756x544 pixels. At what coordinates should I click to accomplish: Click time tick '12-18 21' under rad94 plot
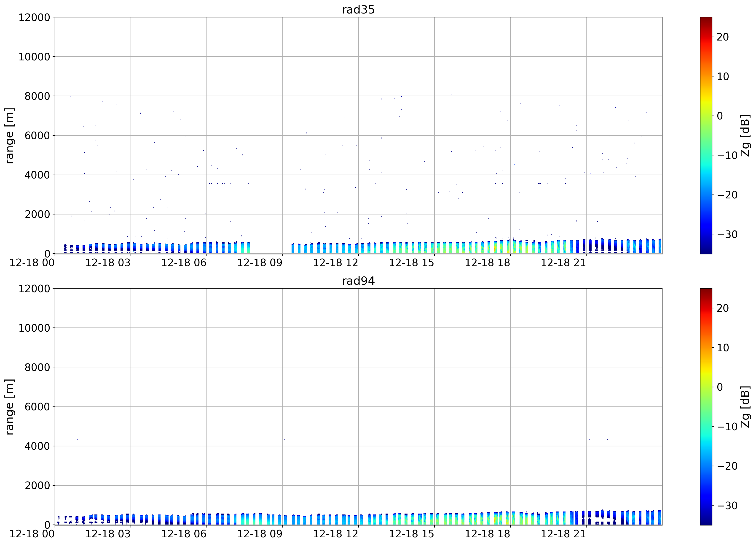[x=563, y=534]
